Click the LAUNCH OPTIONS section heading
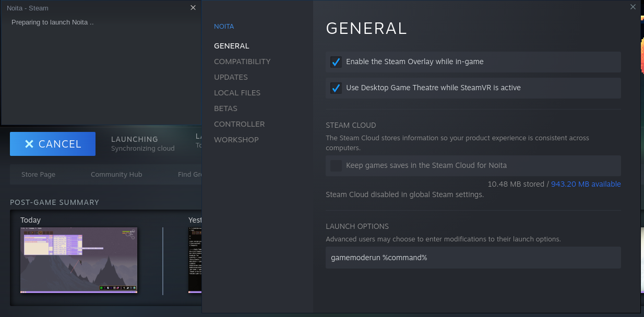644x317 pixels. (357, 227)
